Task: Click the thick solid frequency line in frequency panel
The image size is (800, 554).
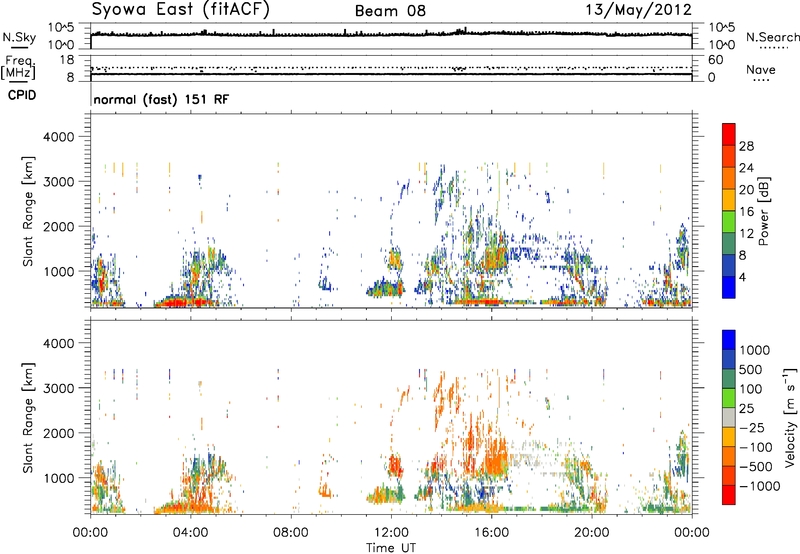Action: pos(391,75)
